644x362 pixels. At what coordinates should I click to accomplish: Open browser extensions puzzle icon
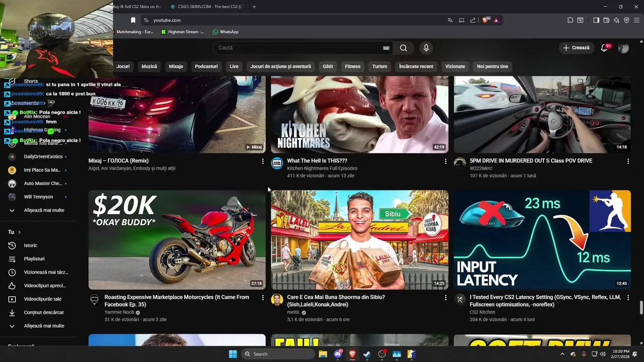(570, 20)
